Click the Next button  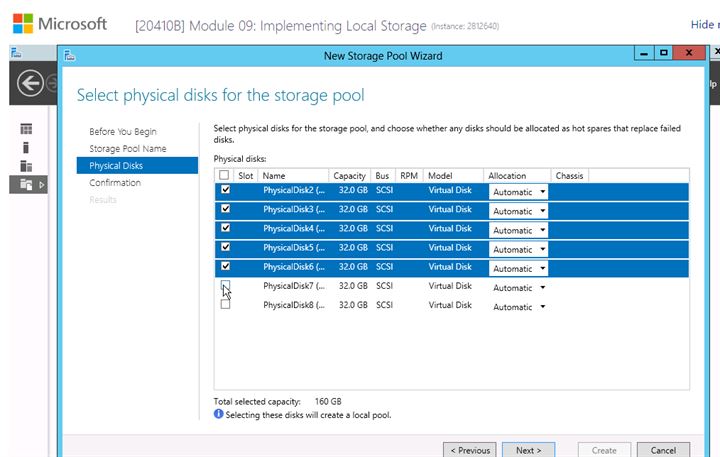[x=528, y=450]
